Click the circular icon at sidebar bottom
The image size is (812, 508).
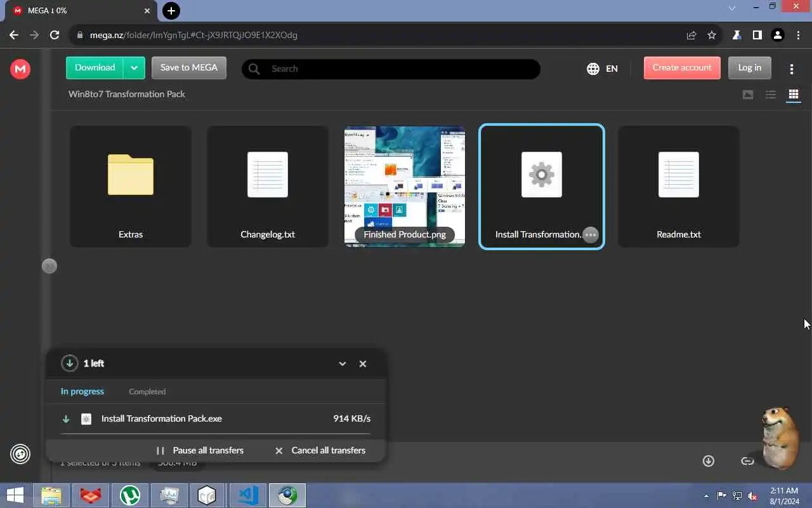[x=20, y=454]
